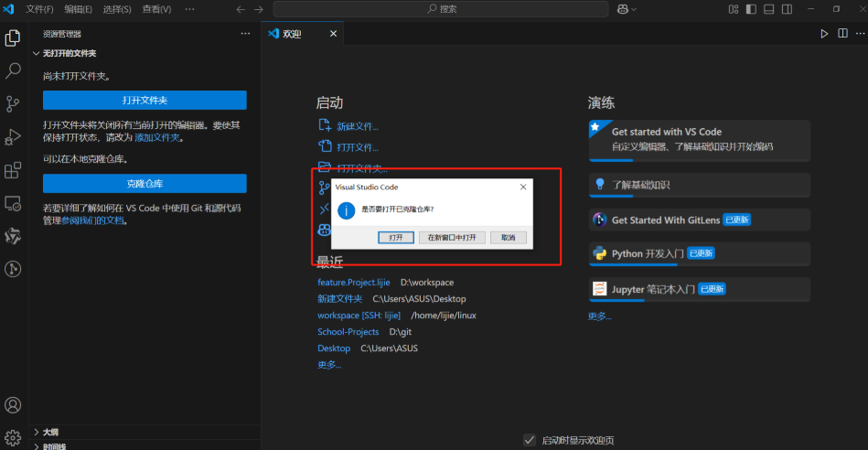
Task: Open the Explorer panel ellipsis menu
Action: click(x=245, y=34)
